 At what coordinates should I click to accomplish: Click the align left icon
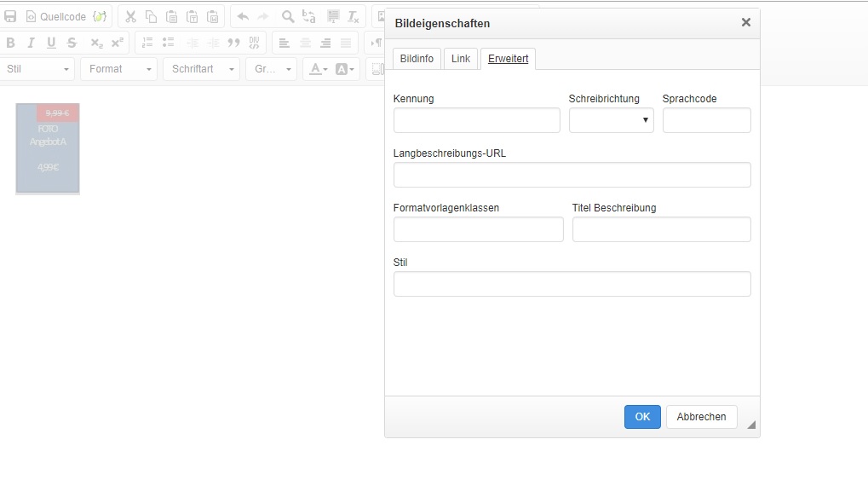[x=284, y=43]
